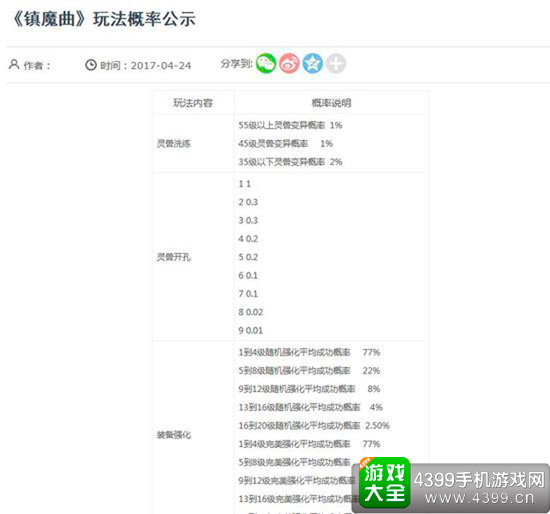Select the value line '9 0.01'
The width and height of the screenshot is (550, 514).
pos(250,330)
